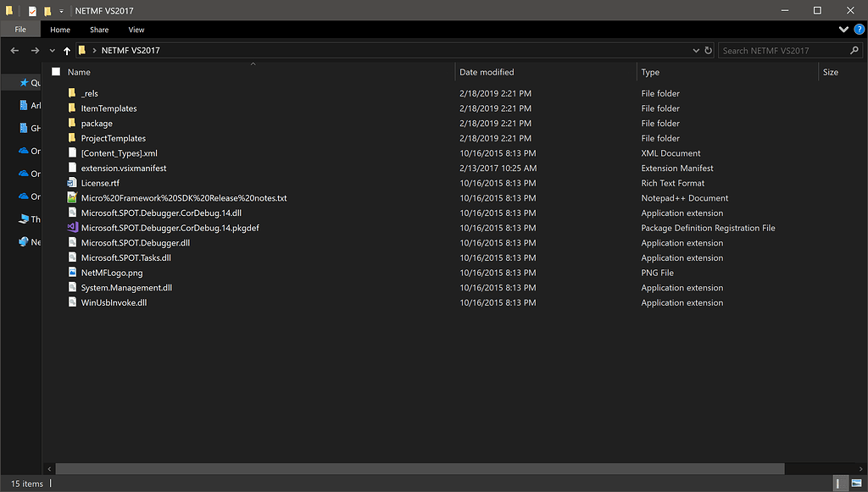Switch to details view in status bar
Screen dimensions: 868x492
point(839,484)
